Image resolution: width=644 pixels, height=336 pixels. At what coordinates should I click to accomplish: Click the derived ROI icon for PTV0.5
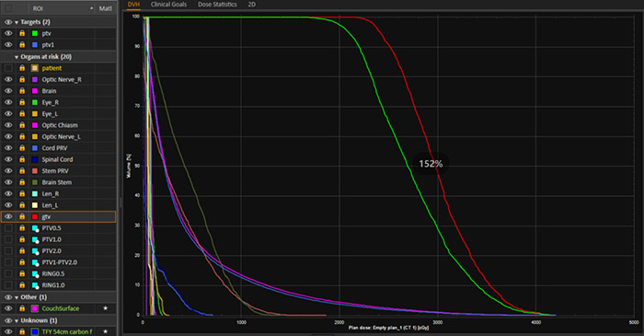pos(35,228)
